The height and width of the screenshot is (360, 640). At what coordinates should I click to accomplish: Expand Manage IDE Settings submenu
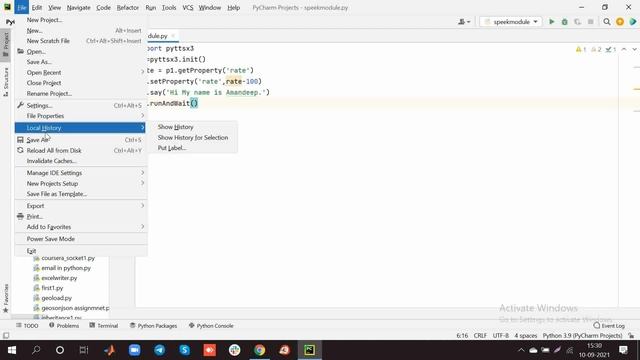point(80,173)
